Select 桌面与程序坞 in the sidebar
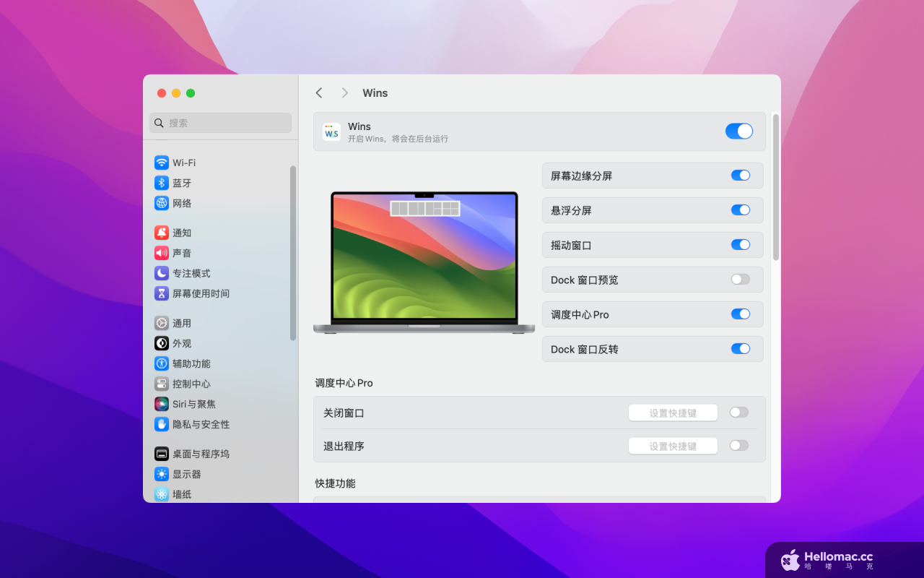 (220, 454)
